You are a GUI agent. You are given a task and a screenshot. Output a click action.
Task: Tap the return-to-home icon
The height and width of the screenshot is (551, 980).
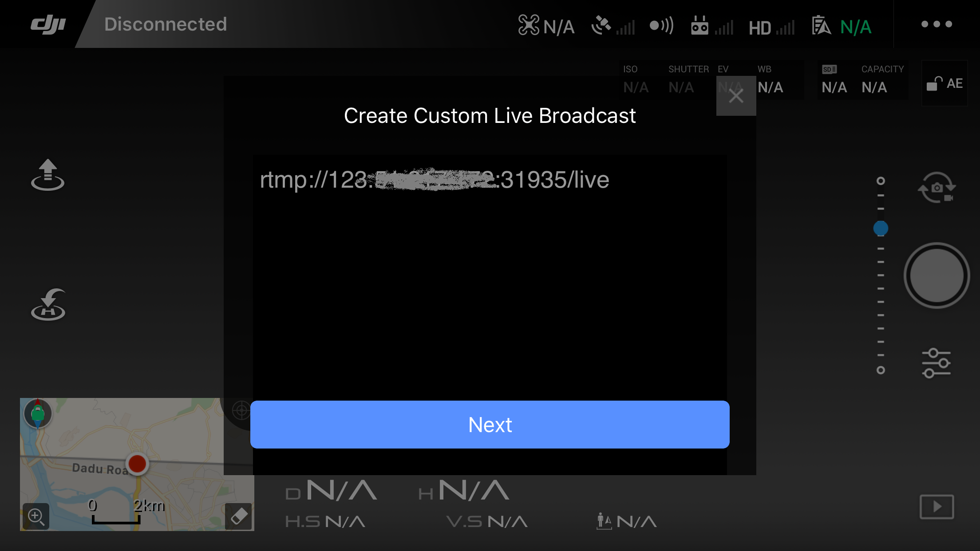click(48, 304)
